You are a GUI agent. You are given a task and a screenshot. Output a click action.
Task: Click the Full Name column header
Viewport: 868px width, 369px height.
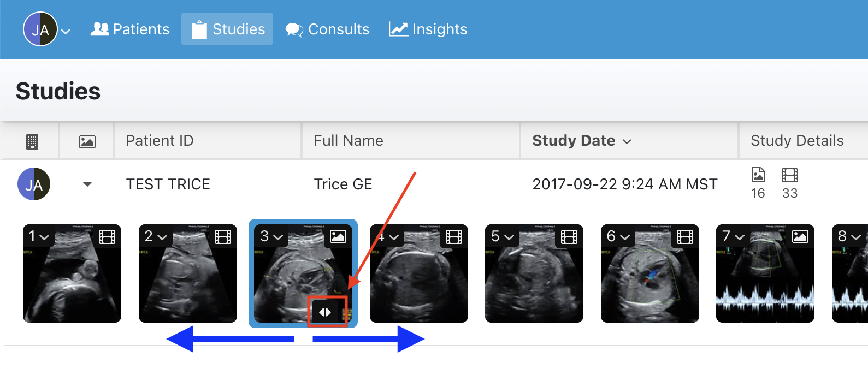click(349, 141)
